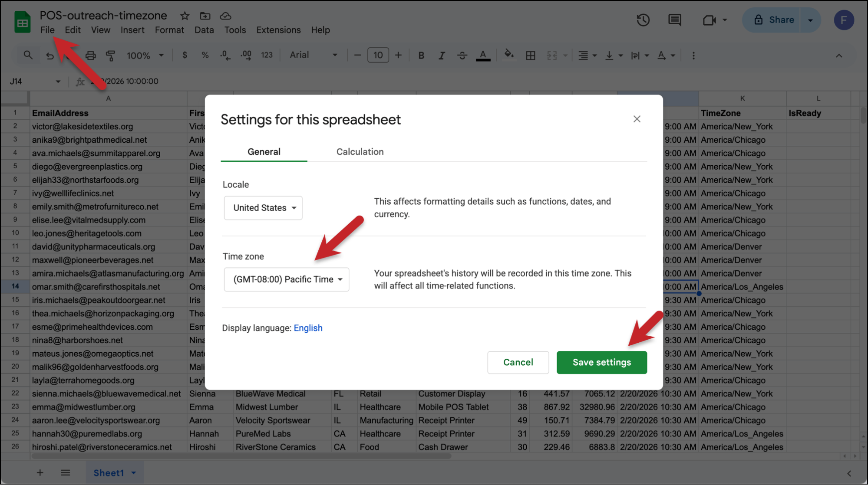Image resolution: width=868 pixels, height=485 pixels.
Task: Click the version history clock icon
Action: 643,20
